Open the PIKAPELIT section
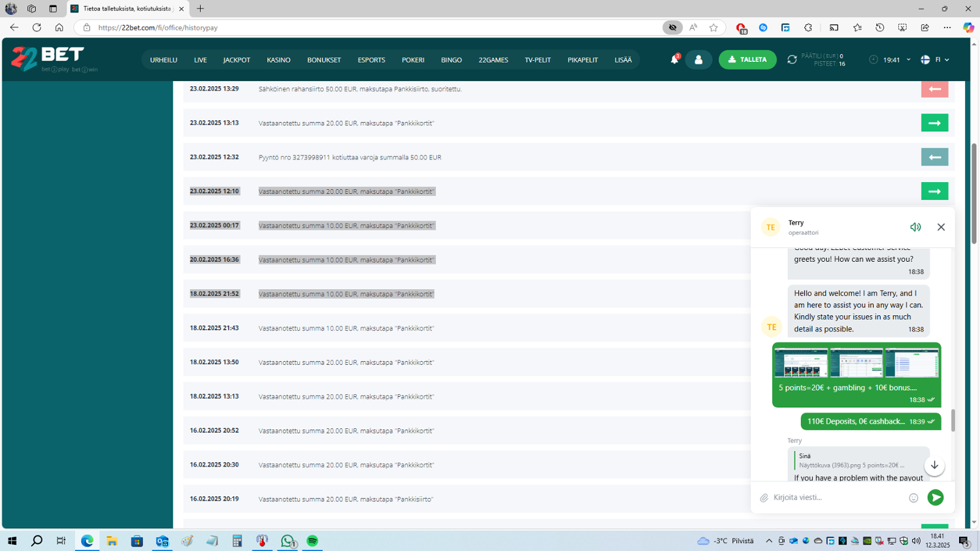 coord(583,60)
